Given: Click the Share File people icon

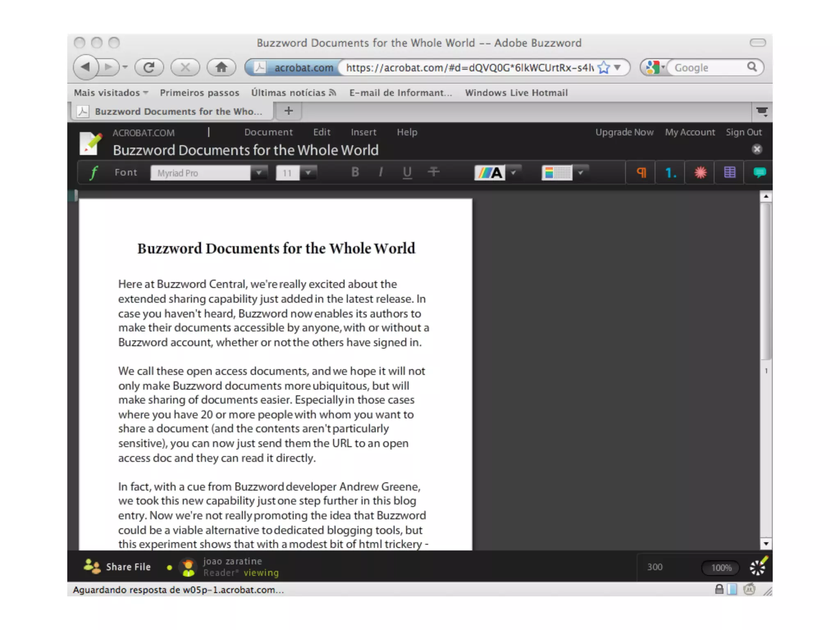Looking at the screenshot, I should tap(92, 566).
